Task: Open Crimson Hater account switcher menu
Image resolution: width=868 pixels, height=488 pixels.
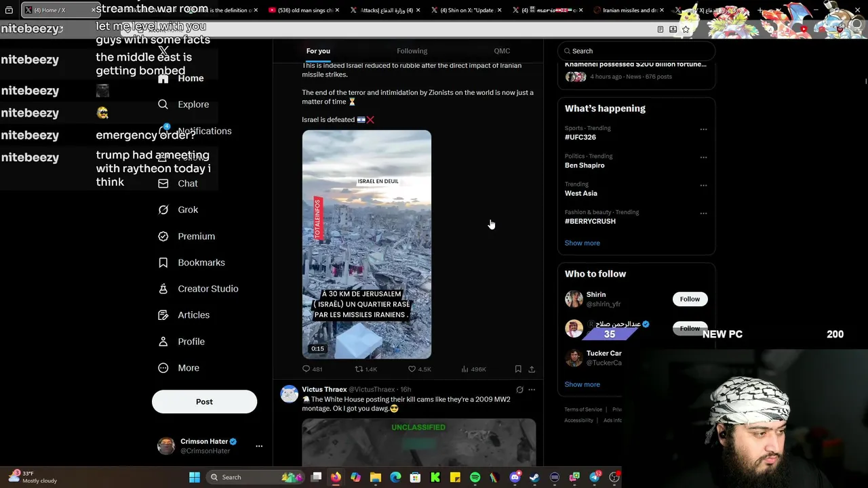Action: [x=259, y=446]
